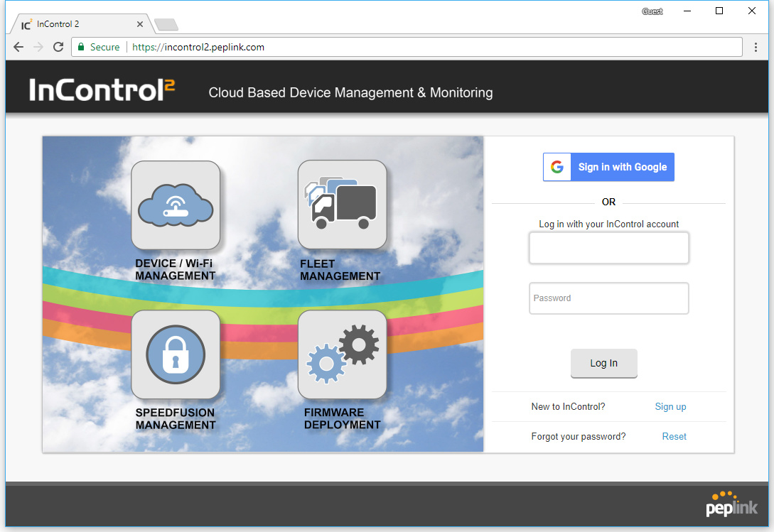Screen dimensions: 774x532
Task: Click the 'DEVICE / Wi-Fi MANAGEMENT' caption
Action: (176, 269)
